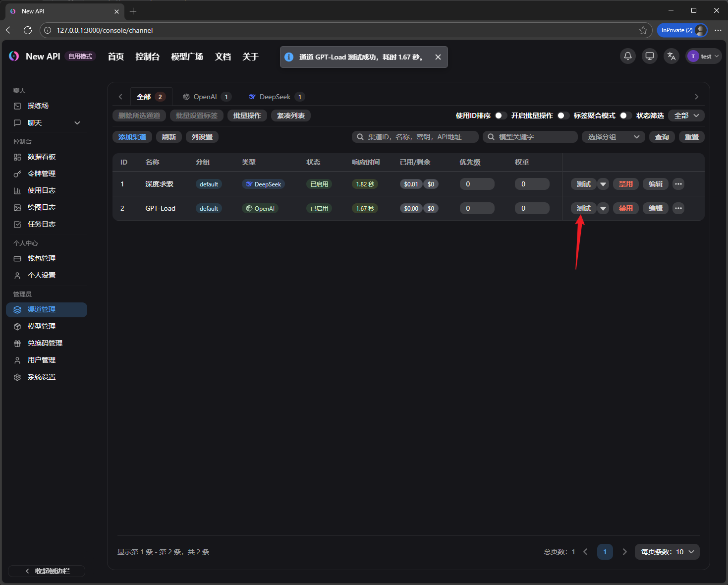This screenshot has height=585, width=728.
Task: Click the channel ID search field
Action: 416,137
